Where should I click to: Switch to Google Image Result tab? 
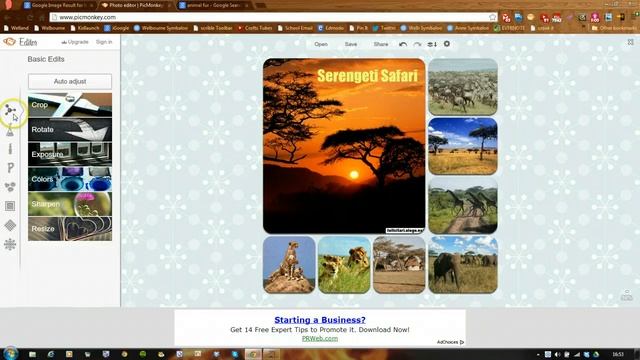pyautogui.click(x=58, y=6)
